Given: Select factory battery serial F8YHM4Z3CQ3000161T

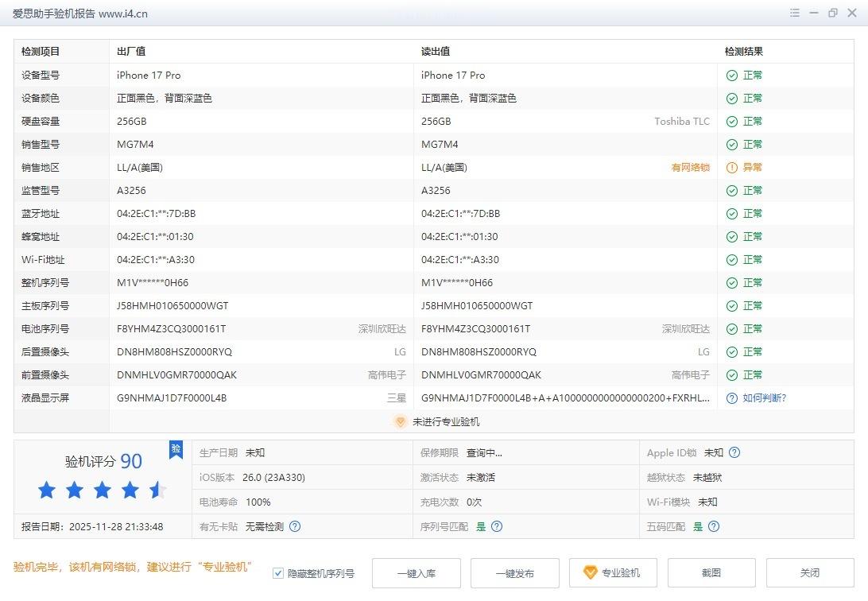Looking at the screenshot, I should pos(172,329).
